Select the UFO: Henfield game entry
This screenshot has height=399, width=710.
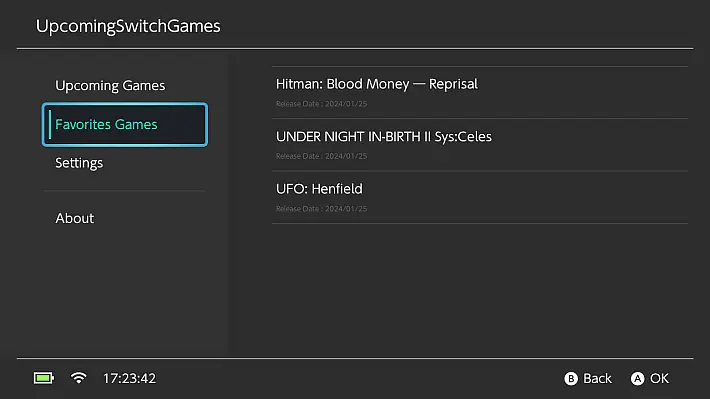tap(480, 197)
